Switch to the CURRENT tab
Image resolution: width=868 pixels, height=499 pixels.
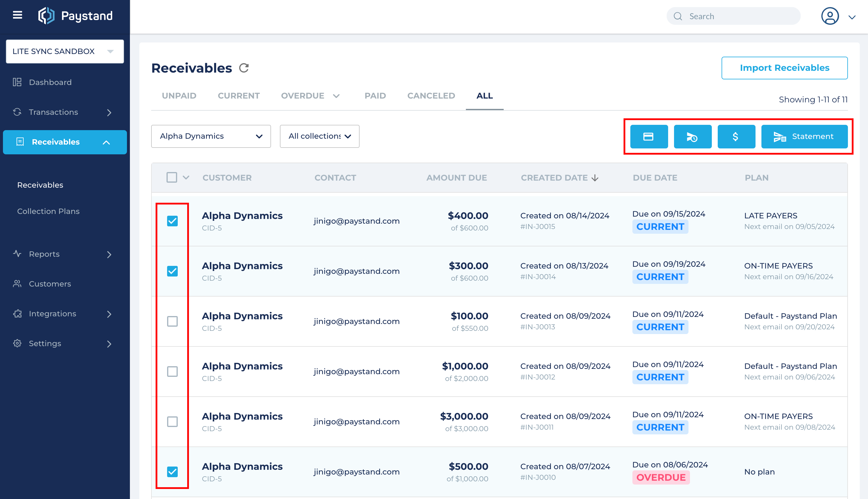239,96
